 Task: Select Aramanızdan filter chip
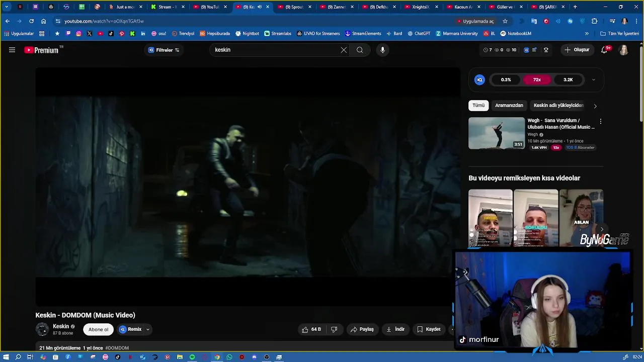coord(509,106)
